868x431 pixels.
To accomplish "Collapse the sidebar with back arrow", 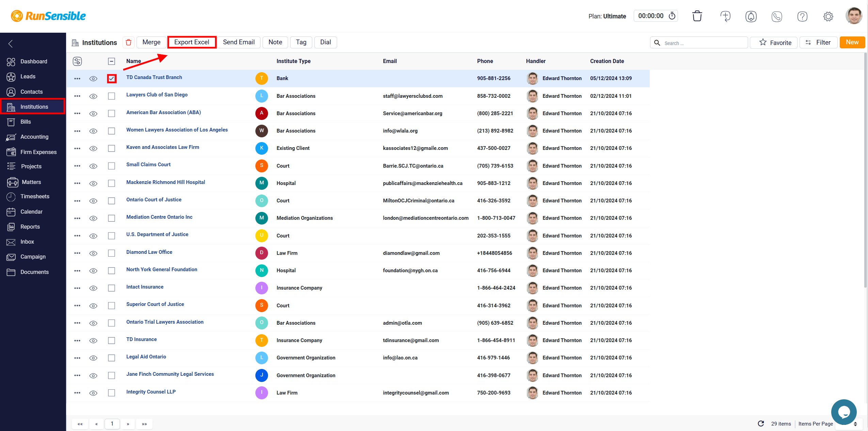I will [11, 44].
